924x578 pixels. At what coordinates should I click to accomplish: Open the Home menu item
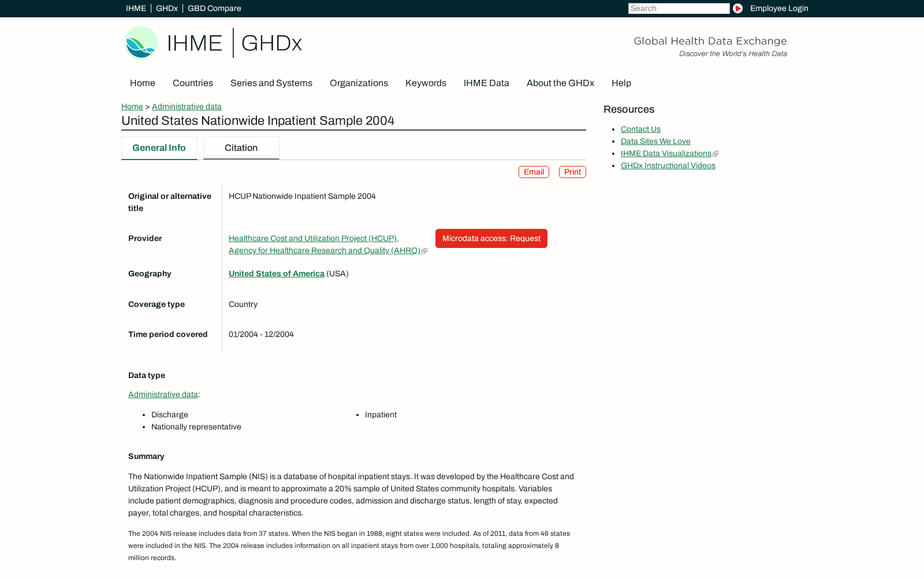143,83
